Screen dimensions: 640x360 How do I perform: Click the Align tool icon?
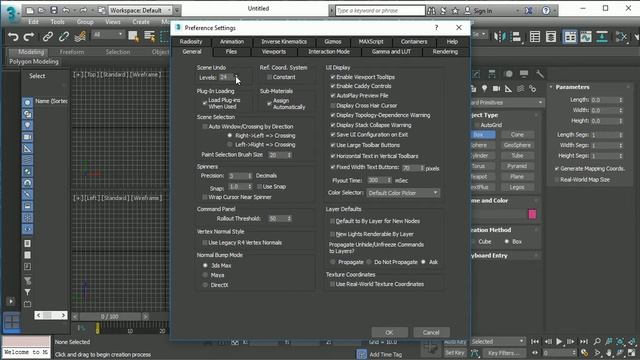pos(516,37)
